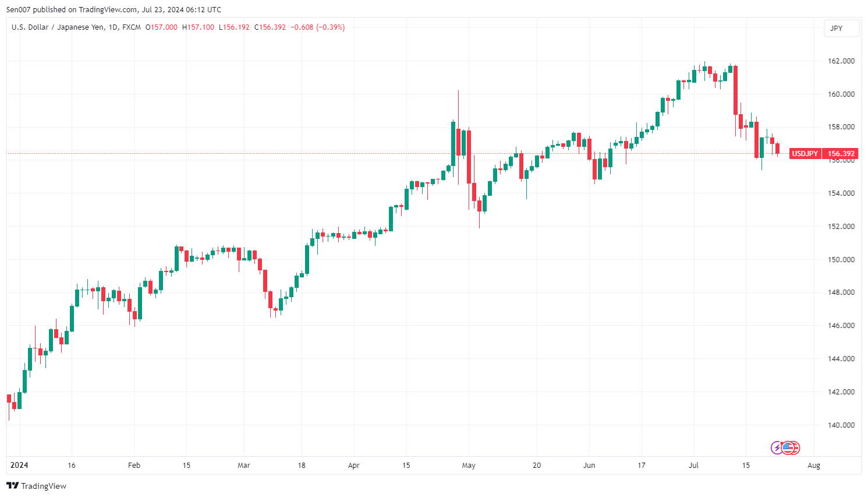
Task: Click the 2024 label on time axis
Action: click(19, 465)
